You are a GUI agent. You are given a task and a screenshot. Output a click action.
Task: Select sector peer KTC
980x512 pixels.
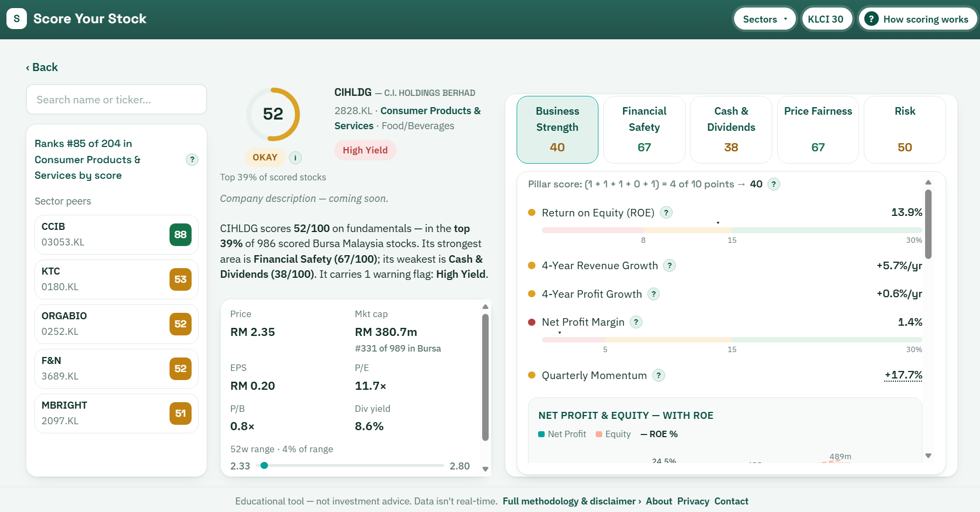pos(116,279)
